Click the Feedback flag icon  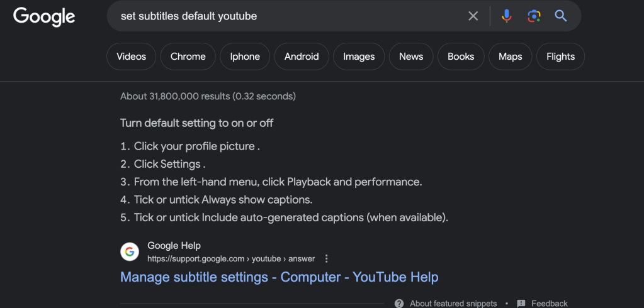[x=521, y=304]
